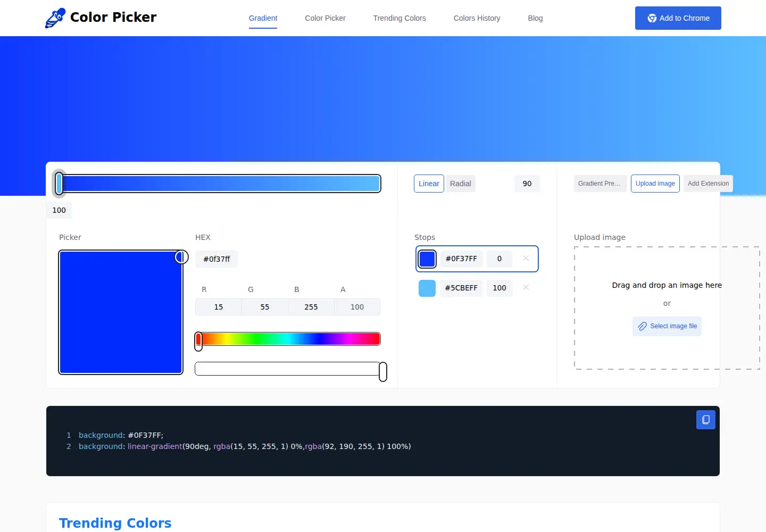Click the Add Extension button
Image resolution: width=766 pixels, height=532 pixels.
(708, 184)
